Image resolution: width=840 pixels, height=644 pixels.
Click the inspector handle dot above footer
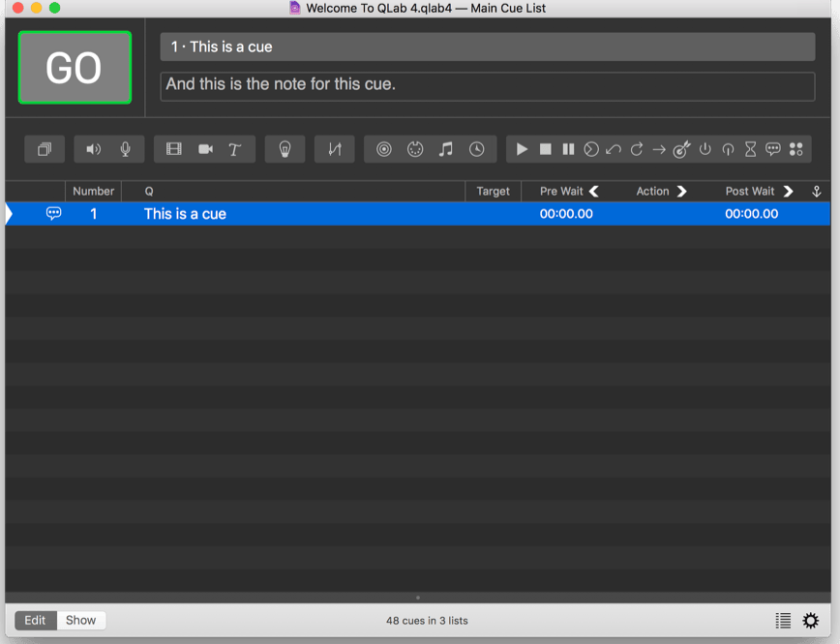pos(418,598)
